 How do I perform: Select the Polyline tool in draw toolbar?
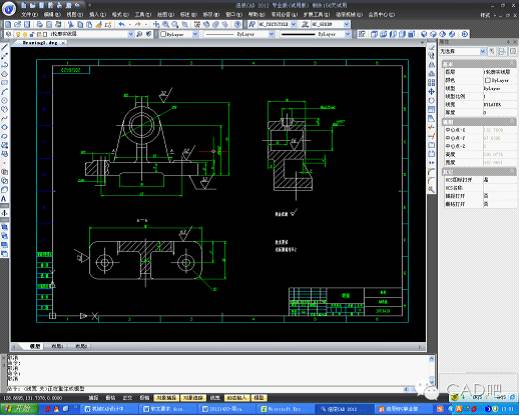[x=4, y=65]
